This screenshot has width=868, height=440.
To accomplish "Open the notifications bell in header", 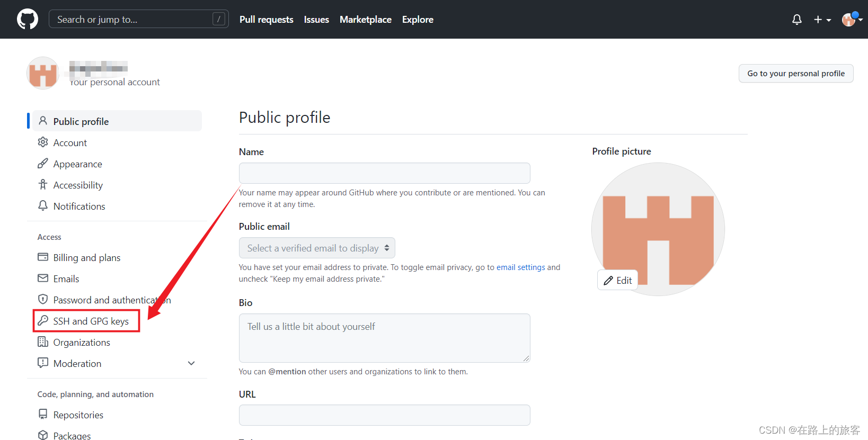I will click(x=797, y=20).
